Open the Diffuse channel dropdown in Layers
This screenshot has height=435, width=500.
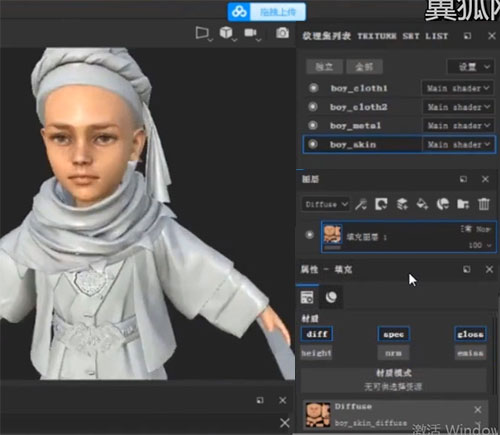[326, 204]
